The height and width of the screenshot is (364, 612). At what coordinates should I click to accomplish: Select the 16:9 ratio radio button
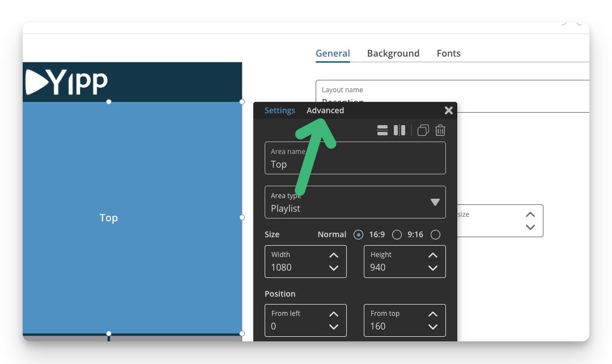click(397, 234)
